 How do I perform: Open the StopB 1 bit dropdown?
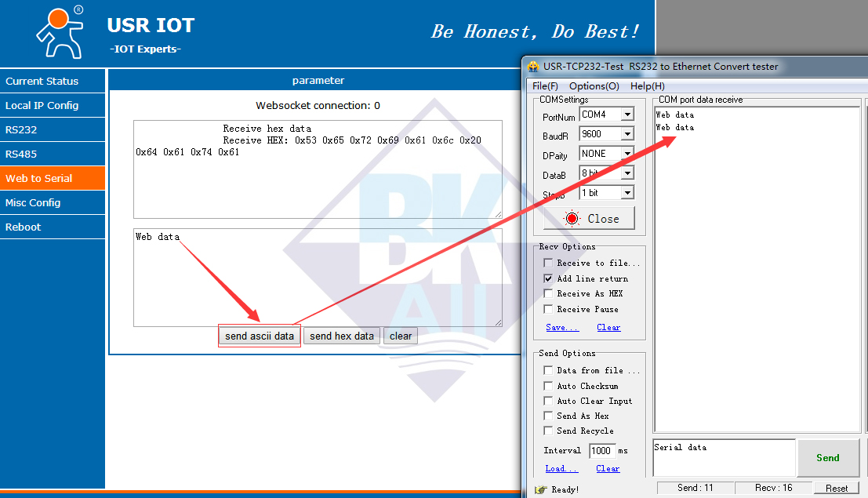point(627,193)
